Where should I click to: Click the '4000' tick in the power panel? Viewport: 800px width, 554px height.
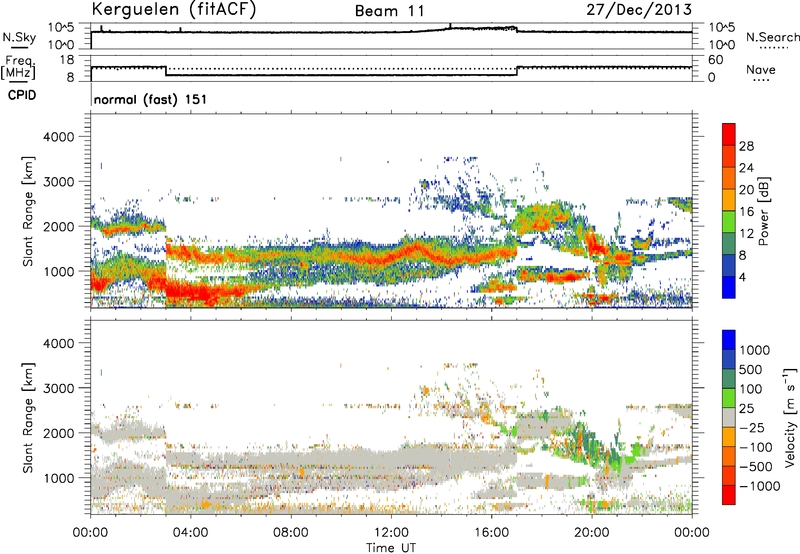[x=58, y=137]
